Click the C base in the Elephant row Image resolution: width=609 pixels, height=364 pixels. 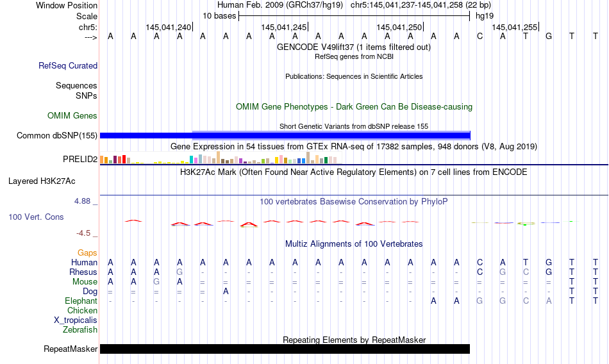coord(526,301)
